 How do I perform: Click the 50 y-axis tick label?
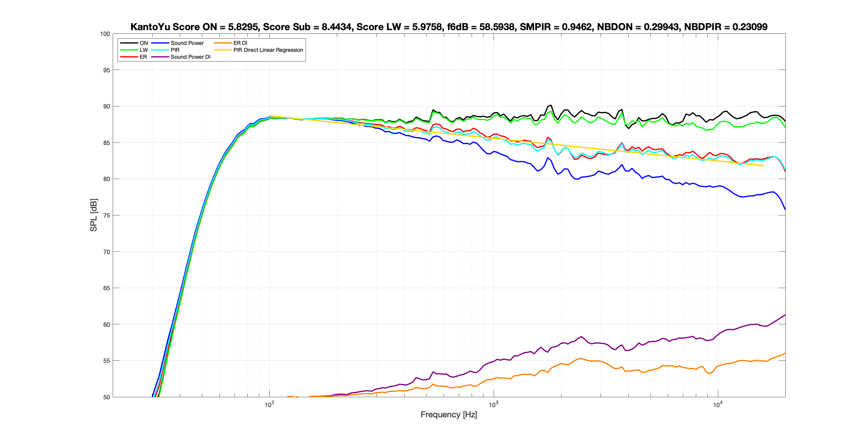coord(106,397)
